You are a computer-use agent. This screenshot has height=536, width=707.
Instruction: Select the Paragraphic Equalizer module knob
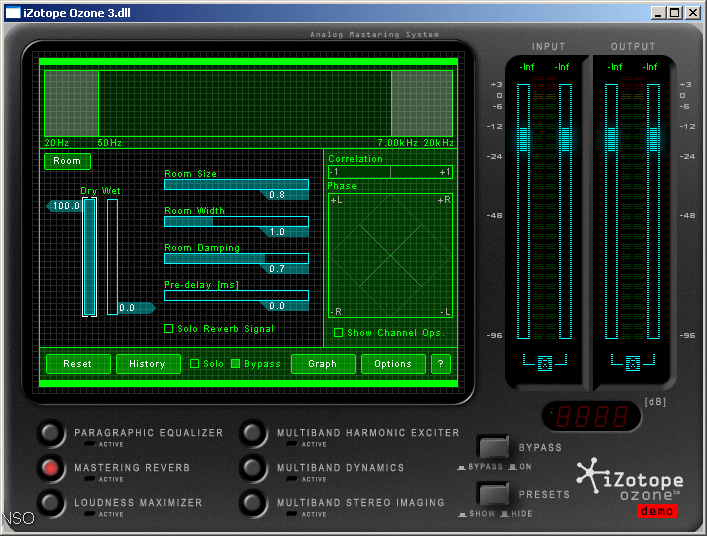(x=51, y=433)
